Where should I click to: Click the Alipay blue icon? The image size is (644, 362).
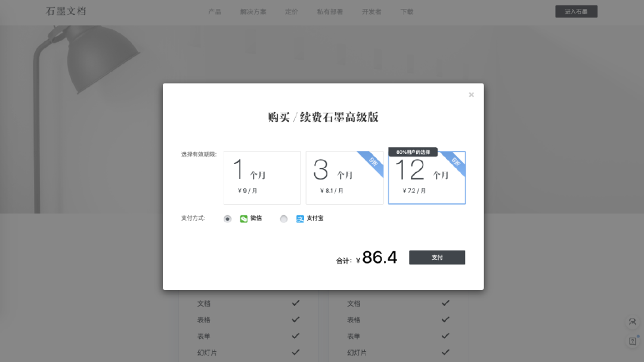point(300,219)
